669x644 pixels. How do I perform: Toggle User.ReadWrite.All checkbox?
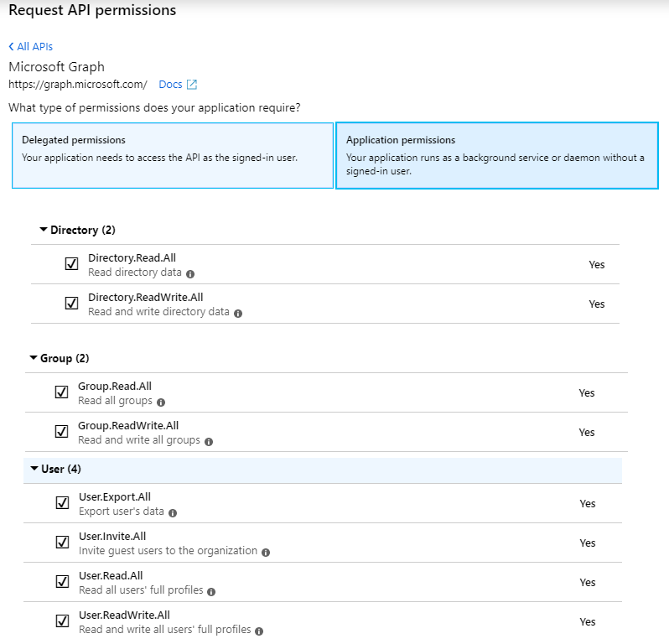point(61,621)
